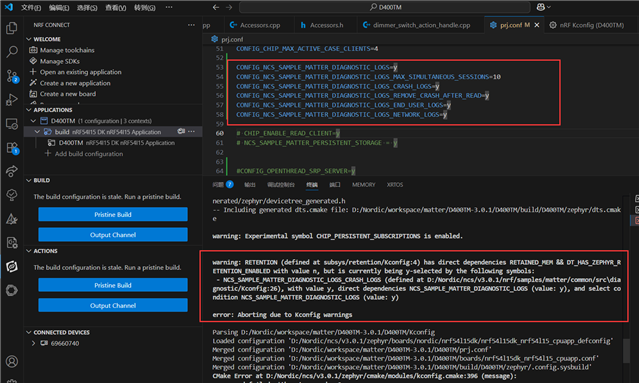This screenshot has width=639, height=383.
Task: Open the 查看(V) menu
Action: click(116, 7)
